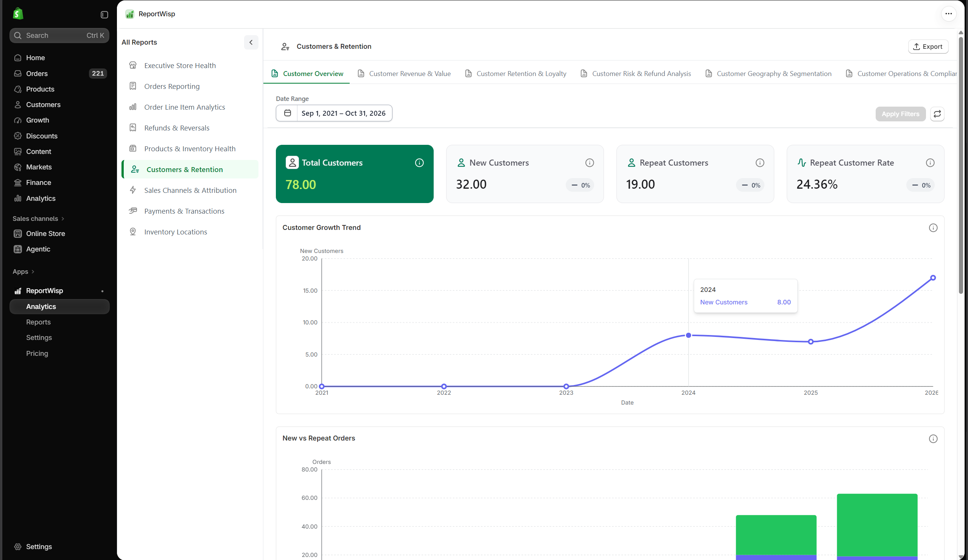Open Customer Risk & Refund Analysis tab
Viewport: 968px width, 560px height.
[636, 73]
